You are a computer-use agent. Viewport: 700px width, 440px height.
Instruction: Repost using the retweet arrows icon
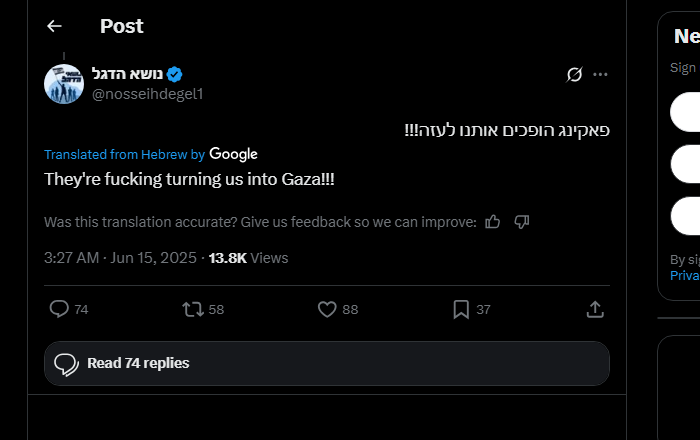click(193, 309)
